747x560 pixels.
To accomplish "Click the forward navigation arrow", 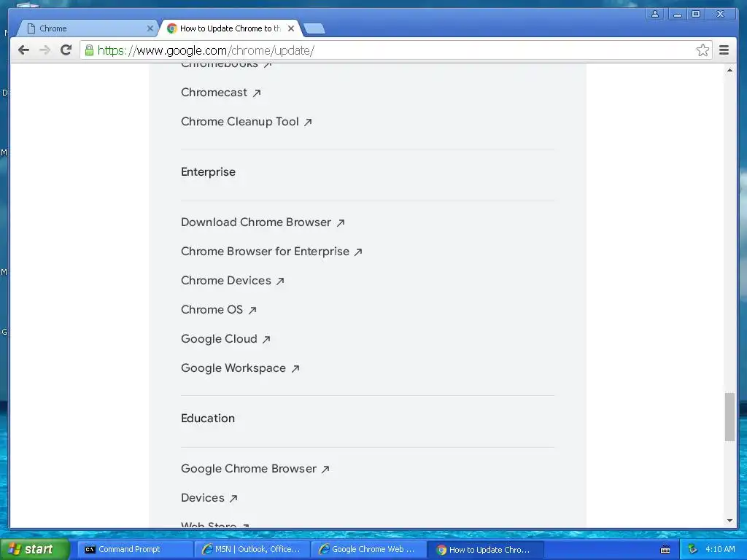I will coord(44,50).
